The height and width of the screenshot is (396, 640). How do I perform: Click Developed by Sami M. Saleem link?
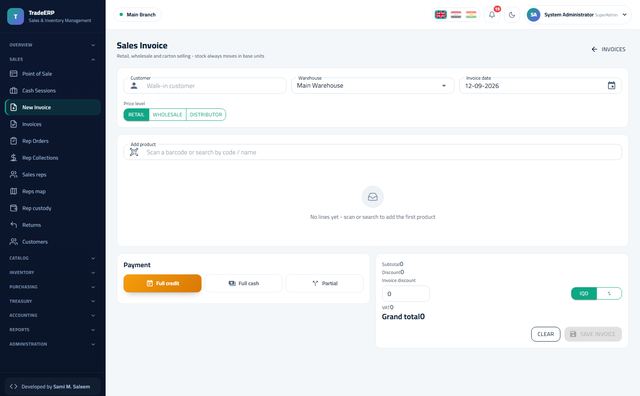tap(53, 387)
